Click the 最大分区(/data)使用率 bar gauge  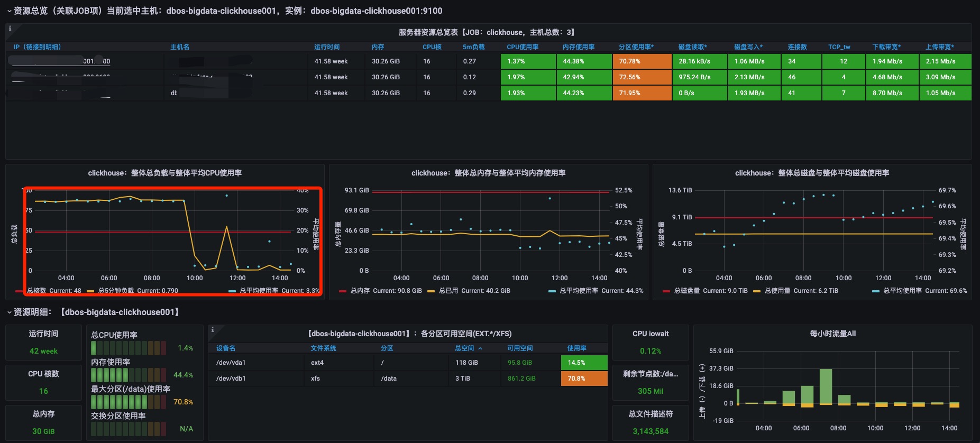(x=129, y=402)
